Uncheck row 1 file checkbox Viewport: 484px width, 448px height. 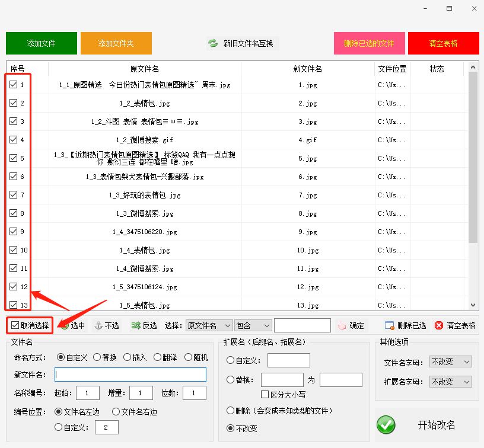tap(14, 84)
